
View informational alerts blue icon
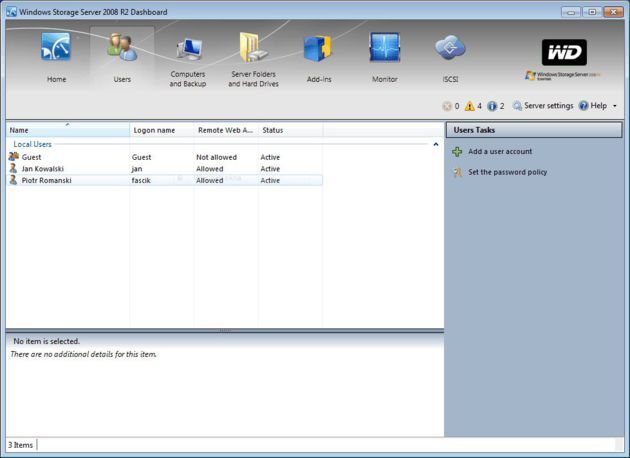492,106
